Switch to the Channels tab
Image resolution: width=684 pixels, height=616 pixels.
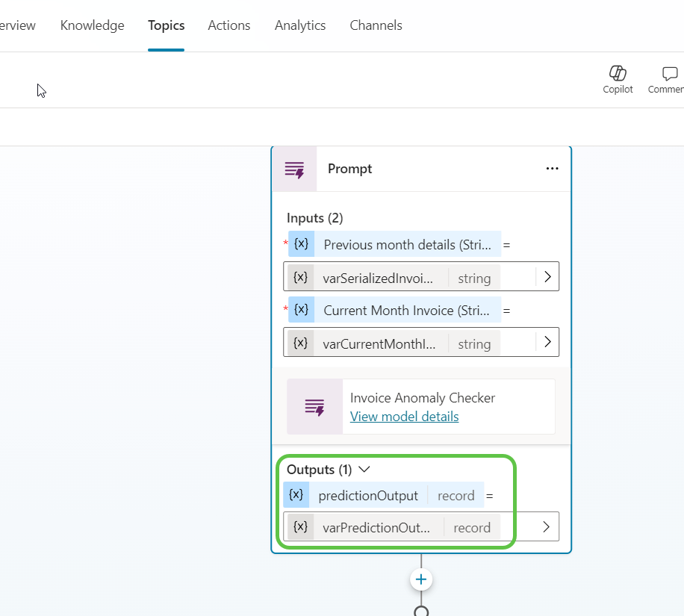tap(376, 25)
